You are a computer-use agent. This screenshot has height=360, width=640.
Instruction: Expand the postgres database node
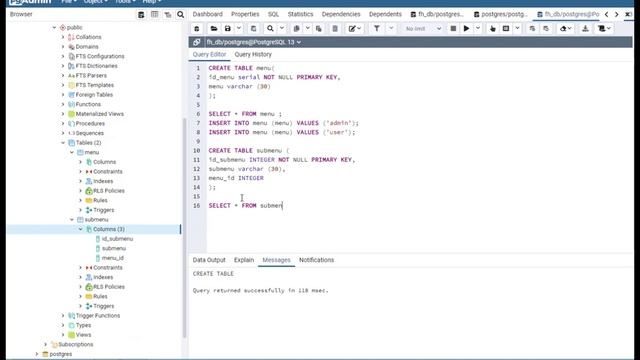pyautogui.click(x=37, y=354)
